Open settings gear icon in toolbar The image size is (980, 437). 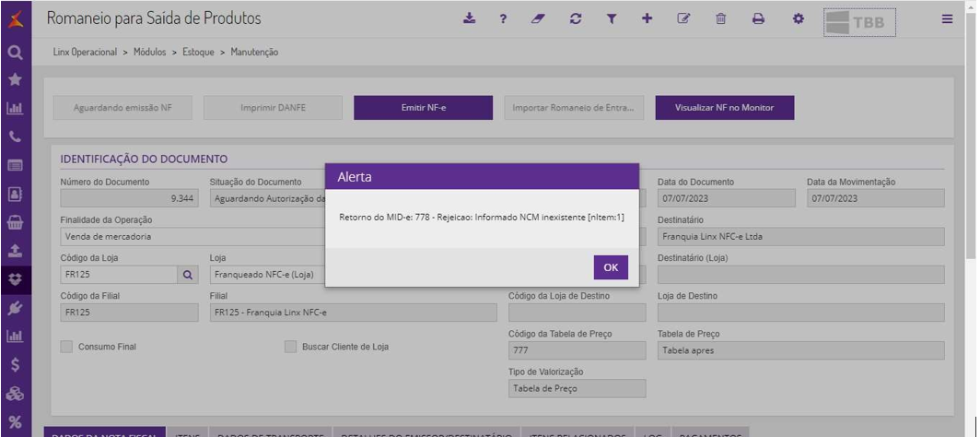tap(799, 18)
